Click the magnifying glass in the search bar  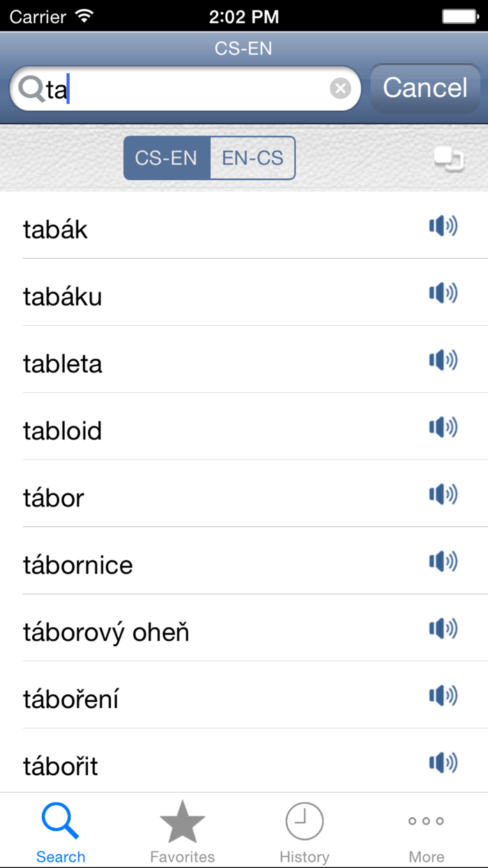(x=32, y=87)
